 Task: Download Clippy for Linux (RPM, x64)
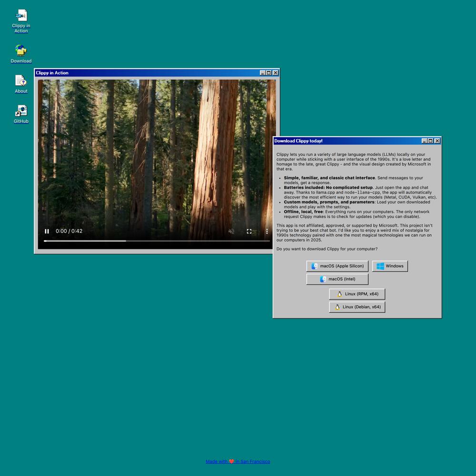(x=357, y=294)
